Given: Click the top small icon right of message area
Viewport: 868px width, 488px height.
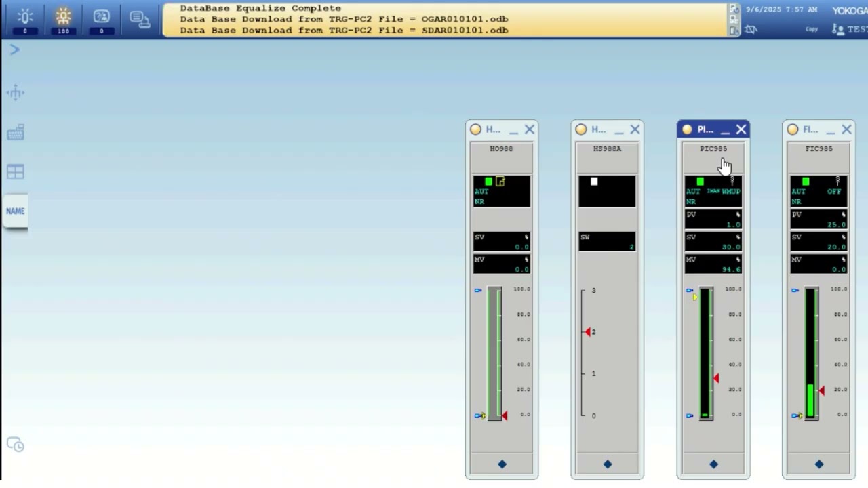Looking at the screenshot, I should pos(734,9).
